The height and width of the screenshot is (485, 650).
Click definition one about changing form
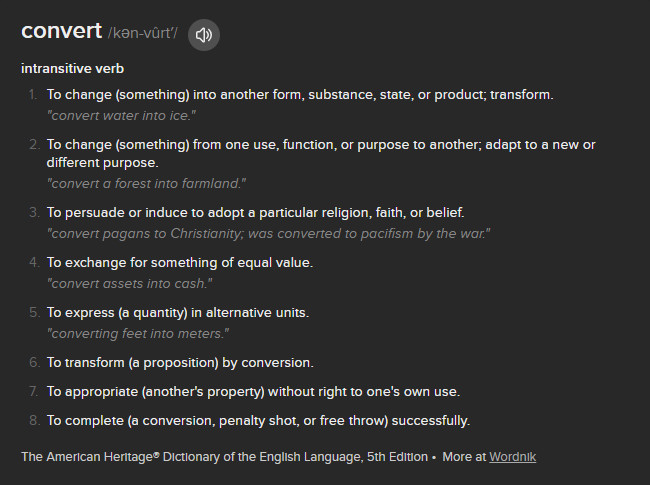[300, 94]
